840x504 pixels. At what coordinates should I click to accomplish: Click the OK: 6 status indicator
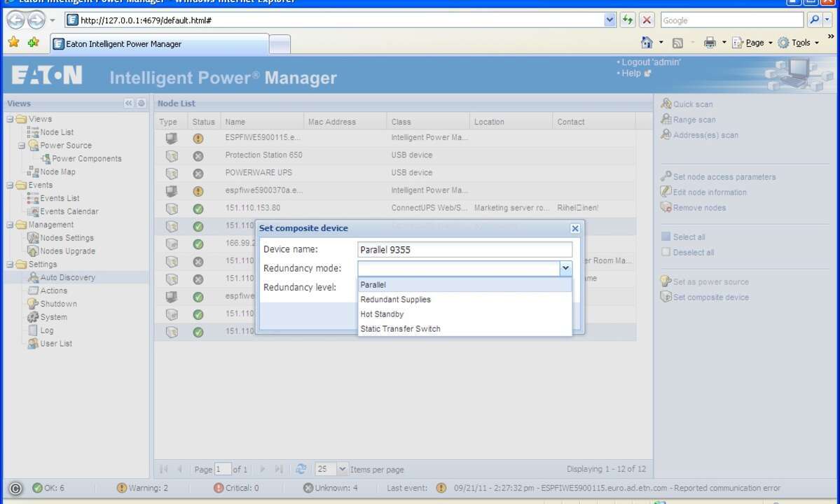coord(48,488)
